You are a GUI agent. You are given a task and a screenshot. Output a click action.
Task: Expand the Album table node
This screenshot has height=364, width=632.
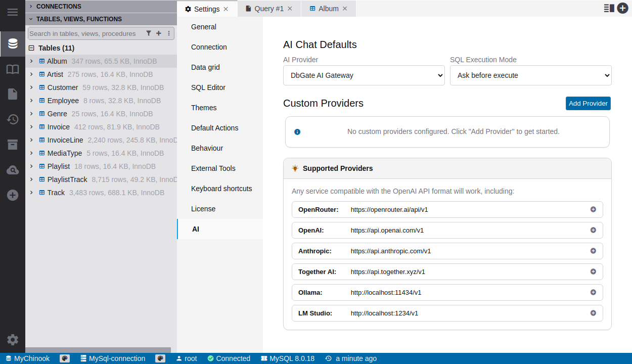point(31,61)
